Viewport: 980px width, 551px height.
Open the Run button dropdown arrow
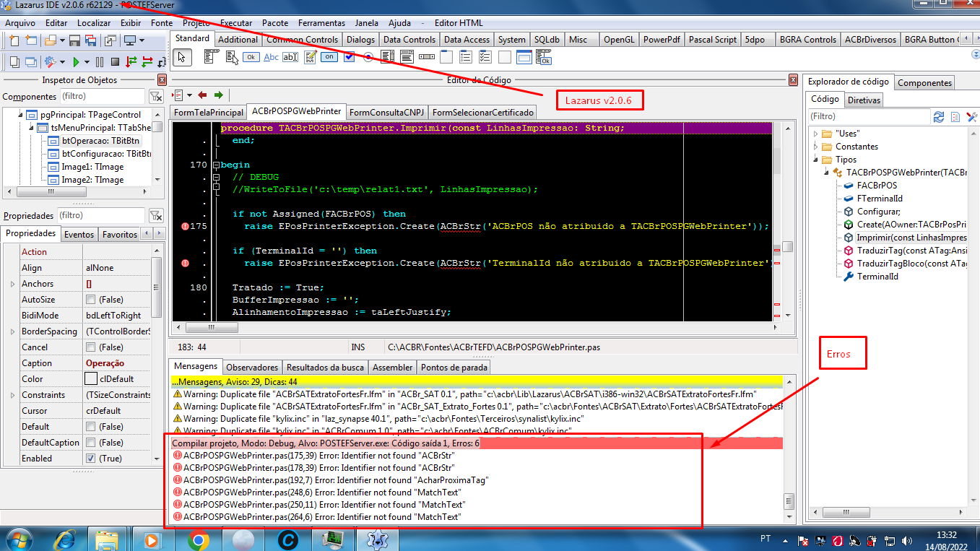(87, 62)
